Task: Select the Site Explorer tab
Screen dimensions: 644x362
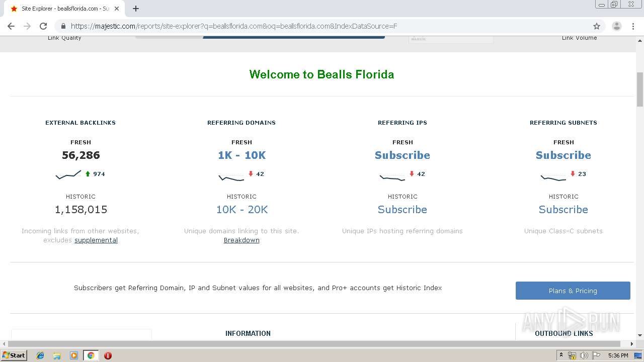Action: pyautogui.click(x=65, y=9)
